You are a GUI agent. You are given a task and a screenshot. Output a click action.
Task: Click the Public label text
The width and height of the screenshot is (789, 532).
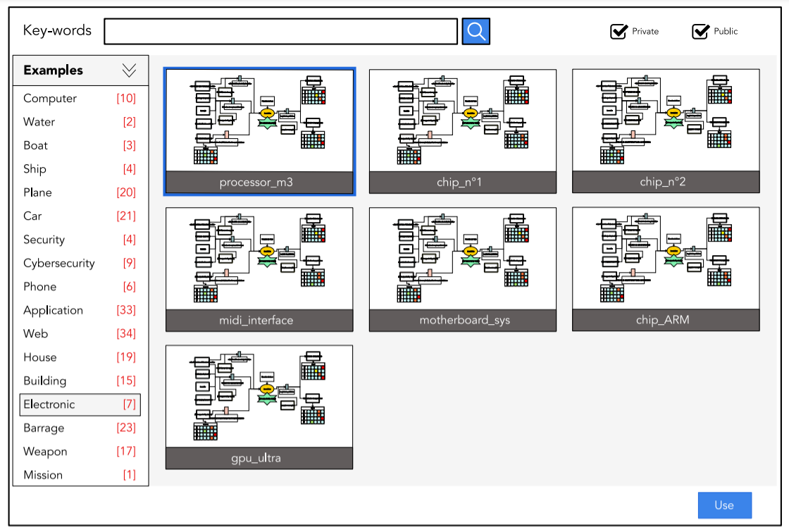coord(726,31)
